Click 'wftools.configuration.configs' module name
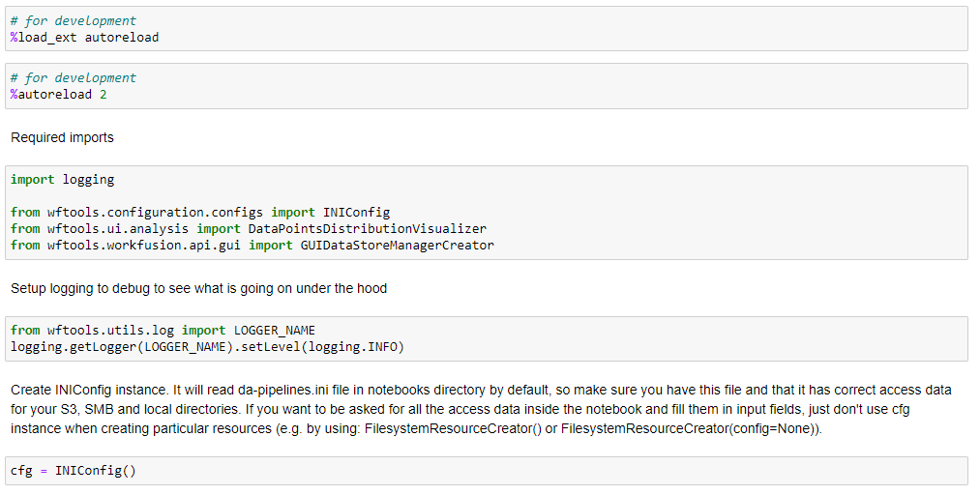Viewport: 980px width, 495px height. pyautogui.click(x=155, y=213)
